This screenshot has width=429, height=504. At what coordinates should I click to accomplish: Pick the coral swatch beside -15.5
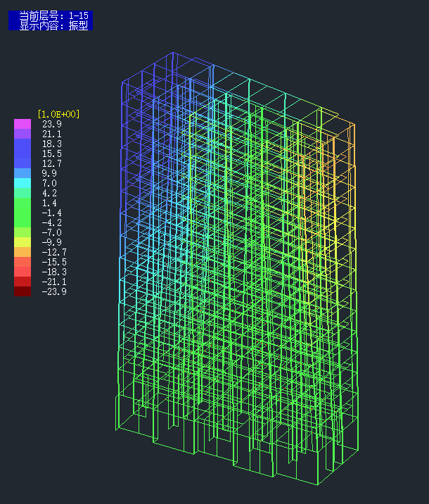23,262
